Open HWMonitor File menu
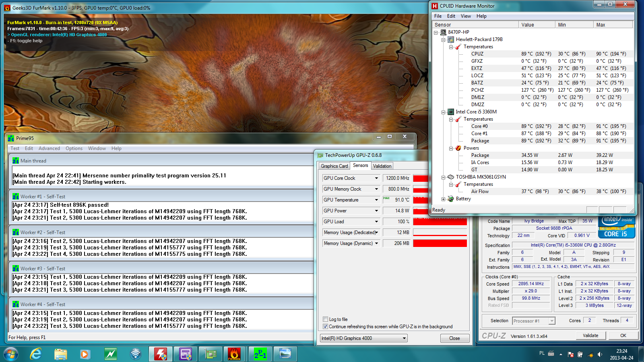 (x=438, y=16)
